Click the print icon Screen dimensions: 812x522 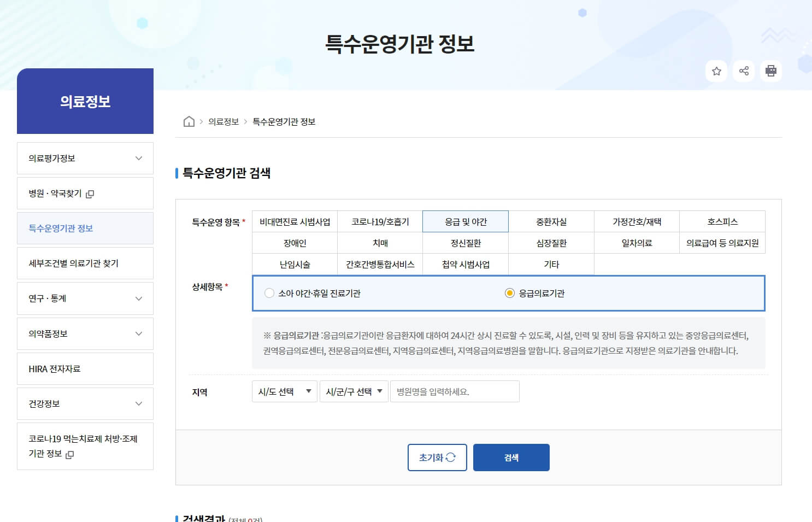771,71
